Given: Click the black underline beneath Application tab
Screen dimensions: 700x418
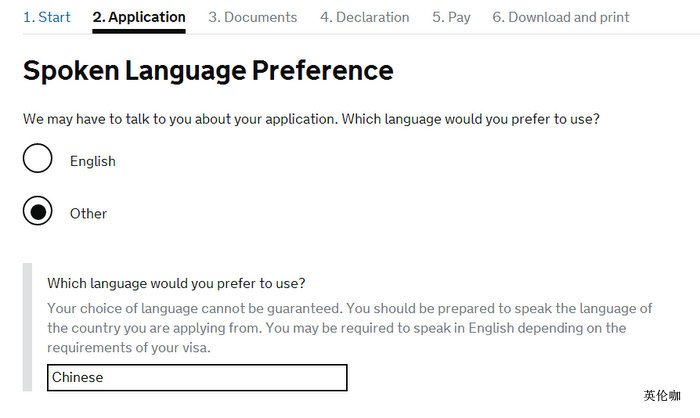Looking at the screenshot, I should tap(139, 31).
